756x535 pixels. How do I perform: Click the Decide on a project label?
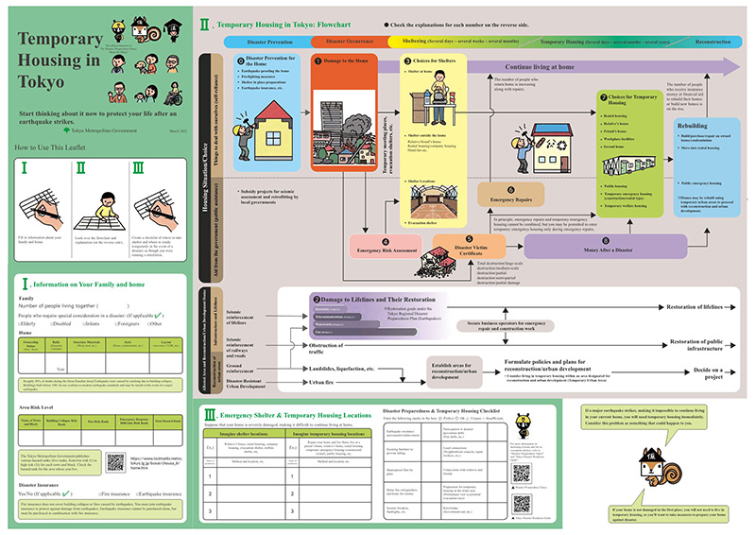708,373
